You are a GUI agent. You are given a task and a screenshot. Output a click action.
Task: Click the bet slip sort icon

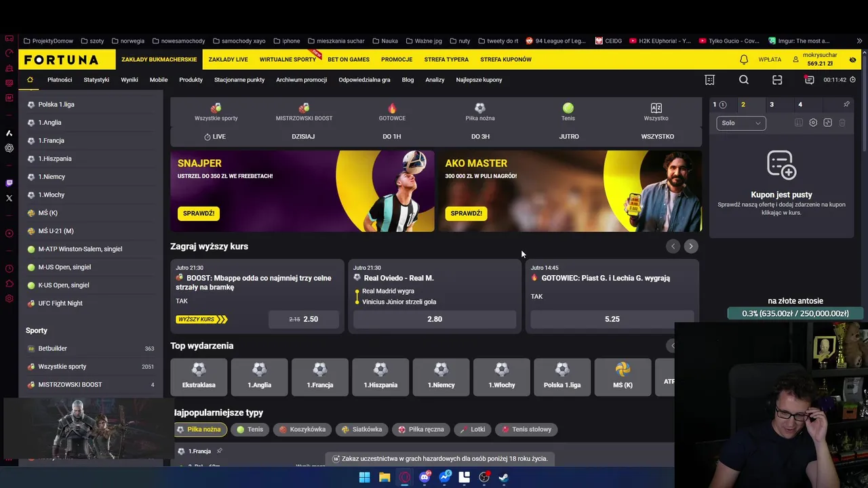tap(799, 123)
